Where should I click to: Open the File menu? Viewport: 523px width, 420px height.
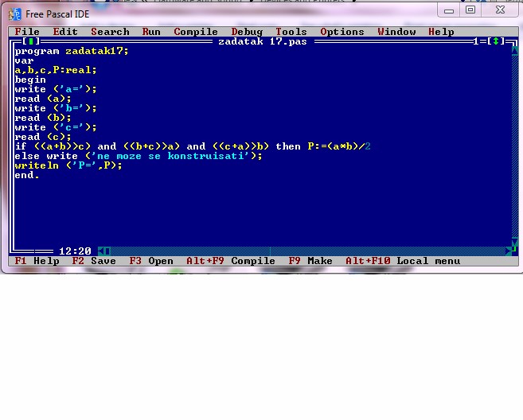click(x=27, y=32)
